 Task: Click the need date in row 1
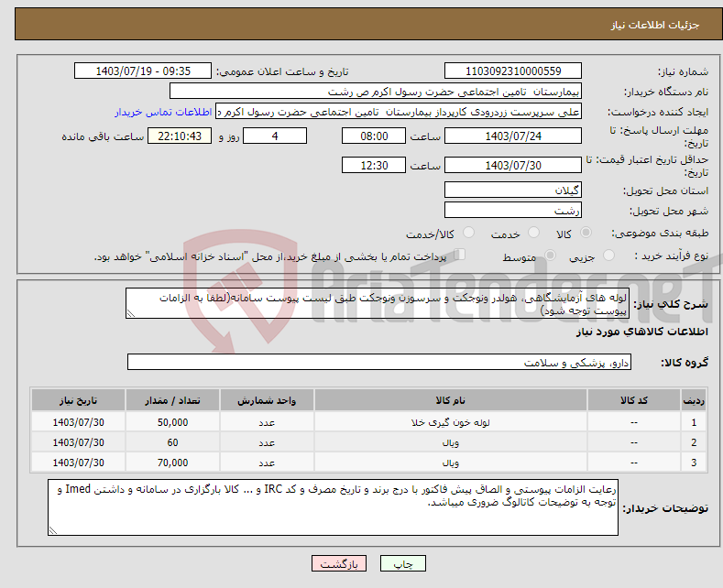[79, 422]
